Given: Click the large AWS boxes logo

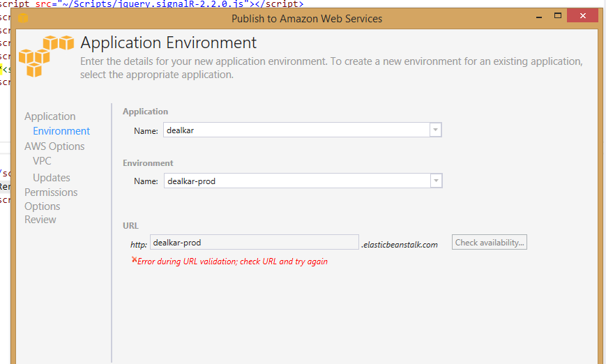Looking at the screenshot, I should (x=46, y=56).
